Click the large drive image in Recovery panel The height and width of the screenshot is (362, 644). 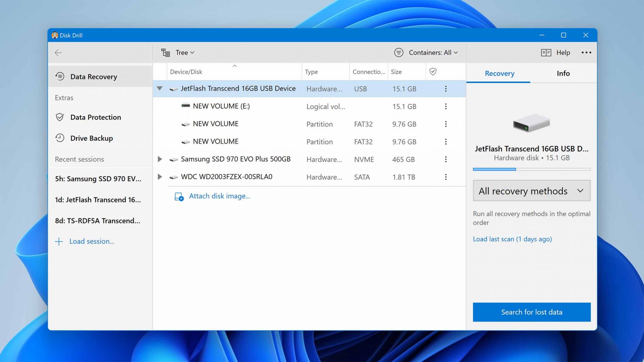531,123
